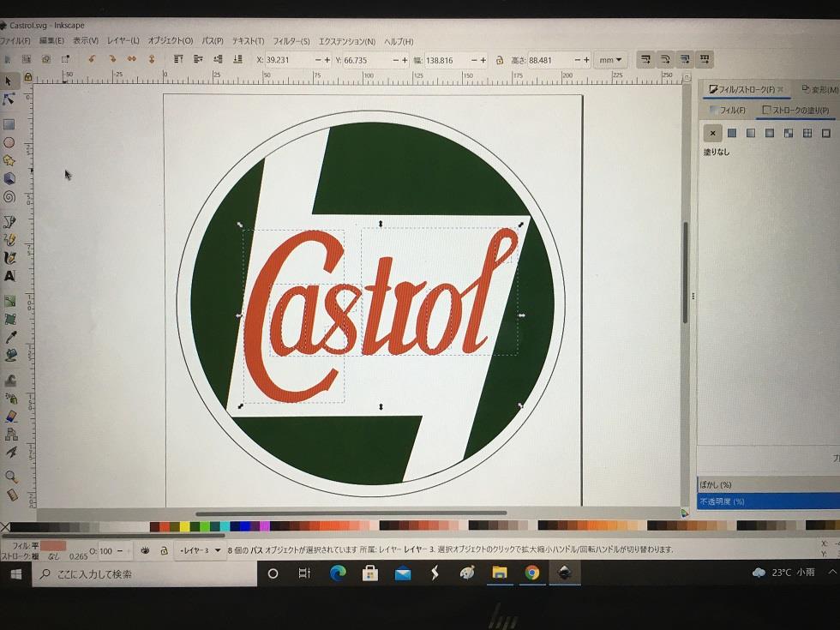Open the ファイル(F) menu
The image size is (840, 630).
(15, 41)
